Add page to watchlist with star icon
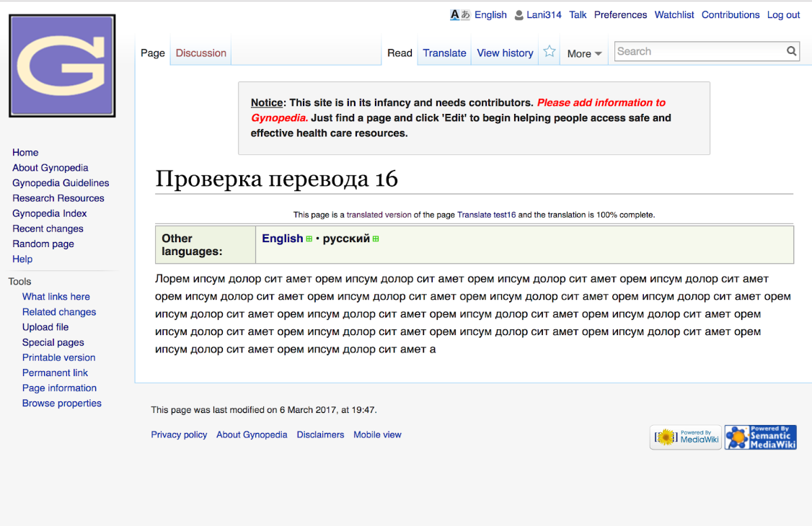812x526 pixels. (x=550, y=52)
